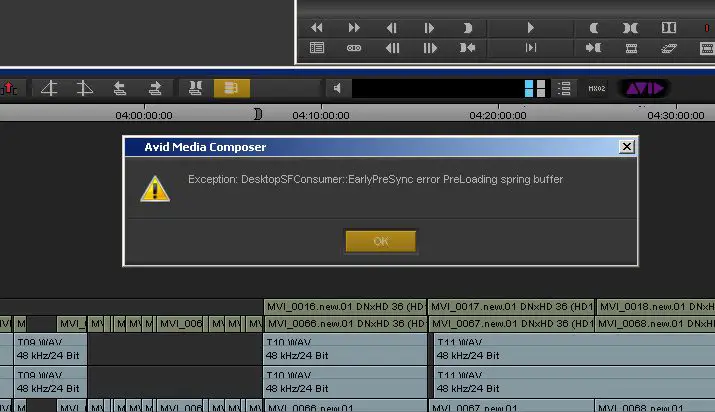Click the Play to OUT button
This screenshot has height=412, width=715.
click(530, 48)
